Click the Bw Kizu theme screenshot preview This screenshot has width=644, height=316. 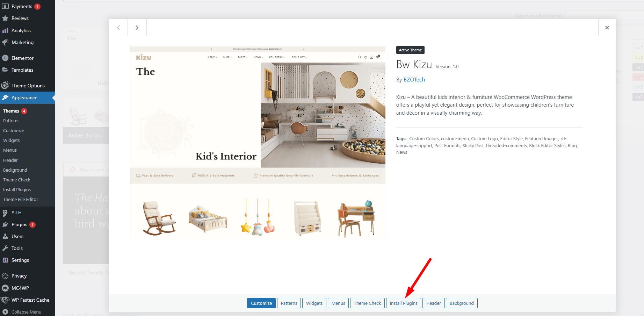pos(258,142)
